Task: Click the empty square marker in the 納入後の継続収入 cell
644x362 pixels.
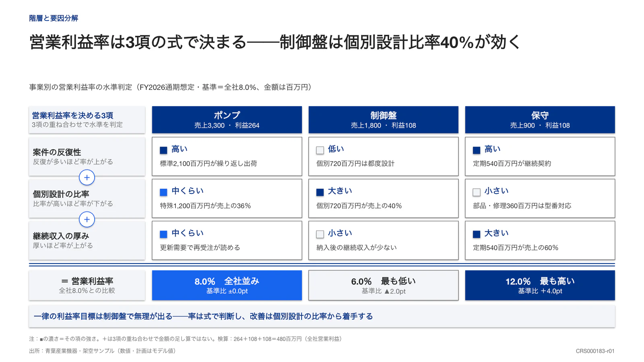Action: pos(320,234)
